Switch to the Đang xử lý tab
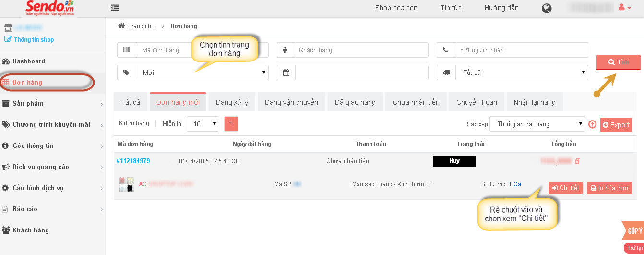 point(232,102)
